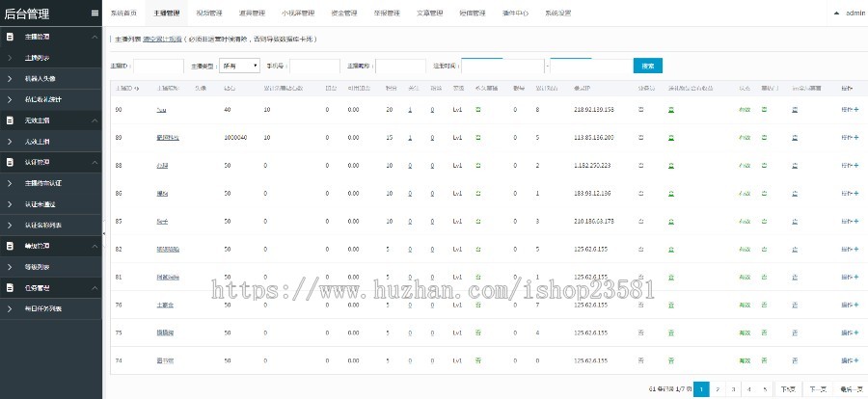
Task: Switch to the 道具管理 top tab
Action: 252,13
